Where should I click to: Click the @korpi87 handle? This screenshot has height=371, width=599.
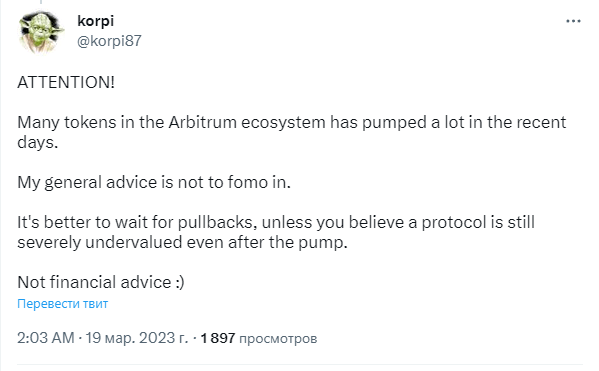109,41
